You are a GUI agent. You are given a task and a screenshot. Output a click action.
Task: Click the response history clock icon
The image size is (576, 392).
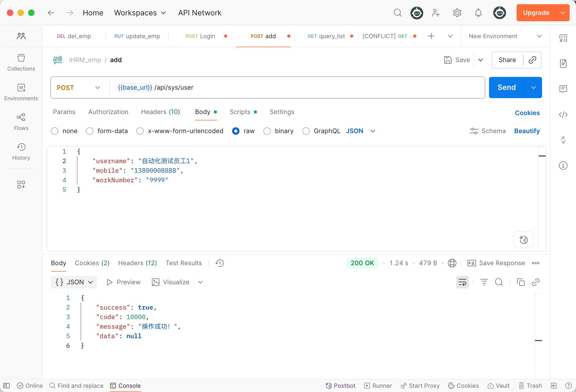click(x=220, y=263)
